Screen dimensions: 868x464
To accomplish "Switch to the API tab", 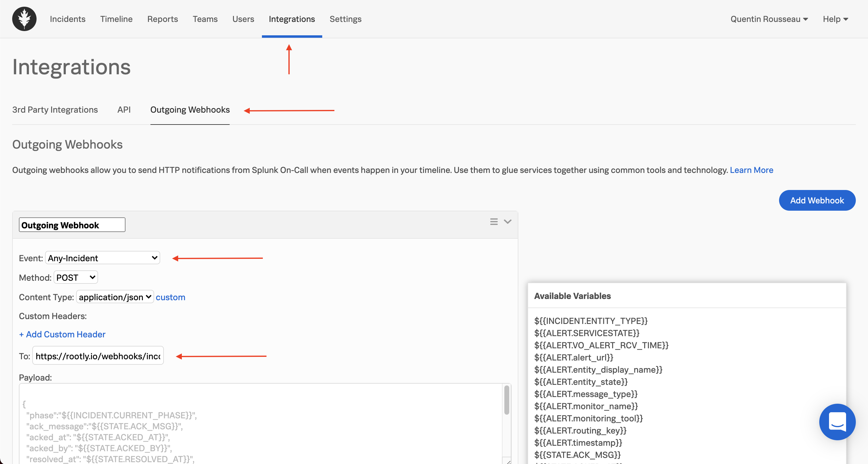I will pyautogui.click(x=124, y=110).
